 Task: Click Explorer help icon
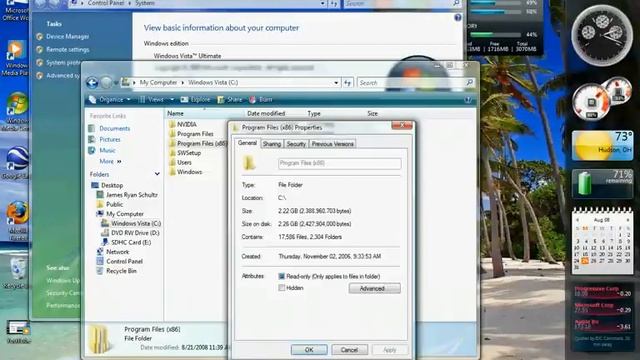pos(468,100)
